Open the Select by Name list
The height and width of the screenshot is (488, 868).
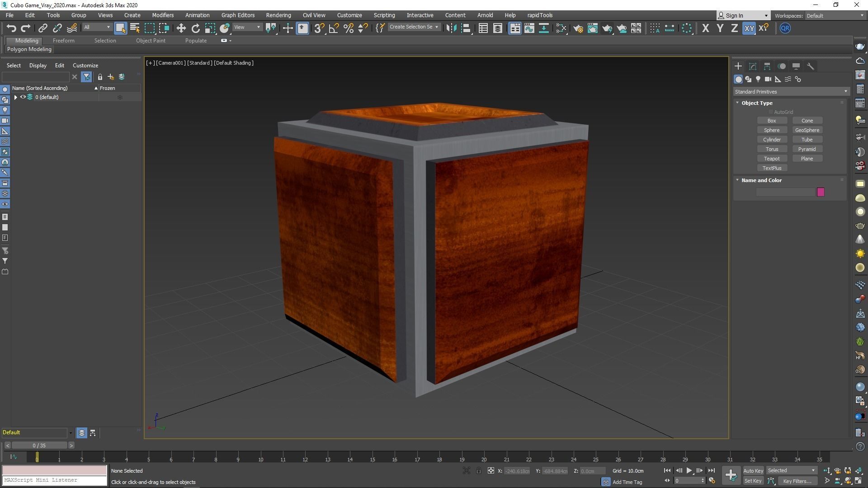(135, 28)
